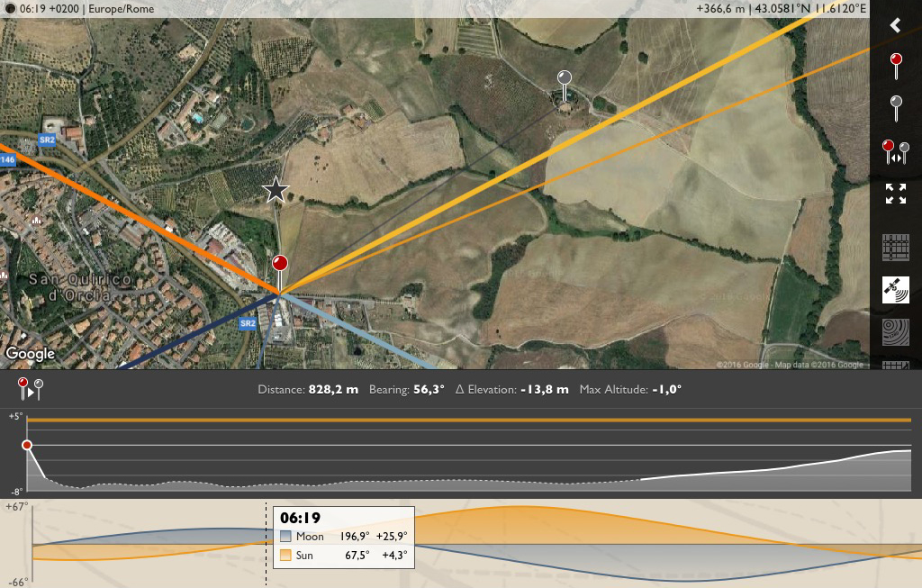This screenshot has width=922, height=588.
Task: Fit pins to view with four-arrows icon
Action: pos(896,194)
